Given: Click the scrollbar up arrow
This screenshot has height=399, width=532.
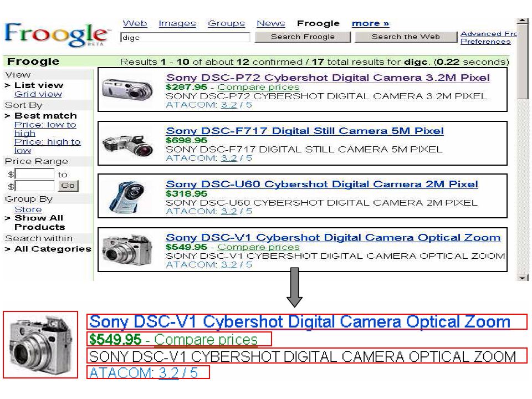Looking at the screenshot, I should [523, 22].
